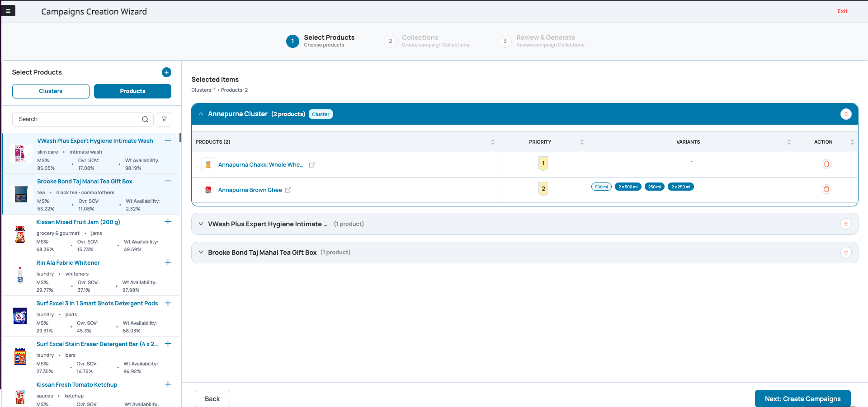Click priority badge 2 for Annapurna Brown Ghee
The height and width of the screenshot is (407, 868).
543,189
